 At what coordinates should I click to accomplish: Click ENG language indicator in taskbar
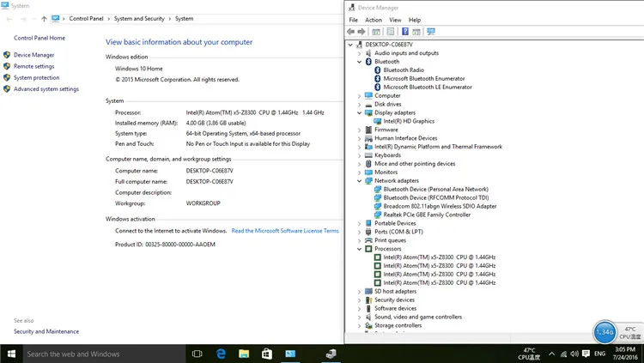[599, 354]
